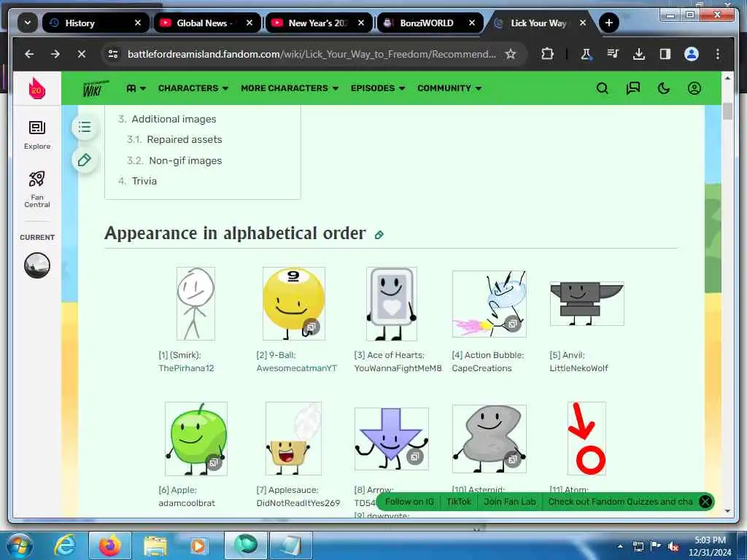
Task: Open the (Smirk) stick figure image
Action: point(196,303)
